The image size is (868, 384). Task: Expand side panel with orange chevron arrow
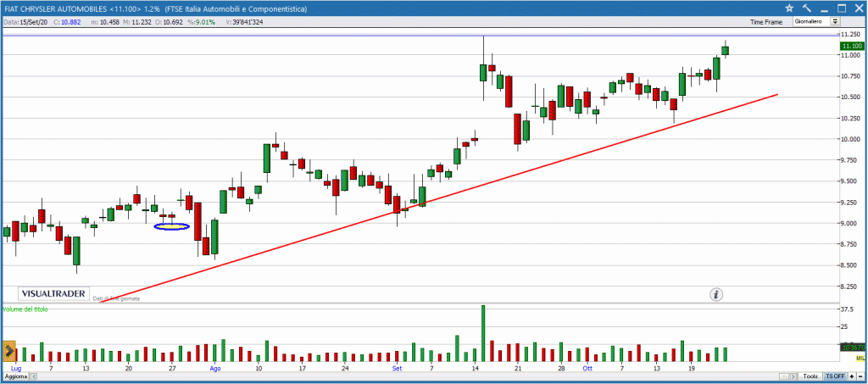pos(8,351)
